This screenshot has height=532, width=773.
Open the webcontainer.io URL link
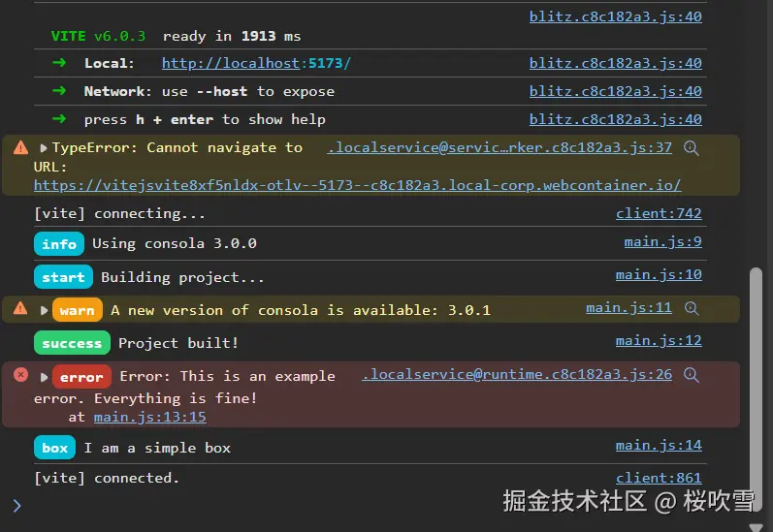point(357,185)
